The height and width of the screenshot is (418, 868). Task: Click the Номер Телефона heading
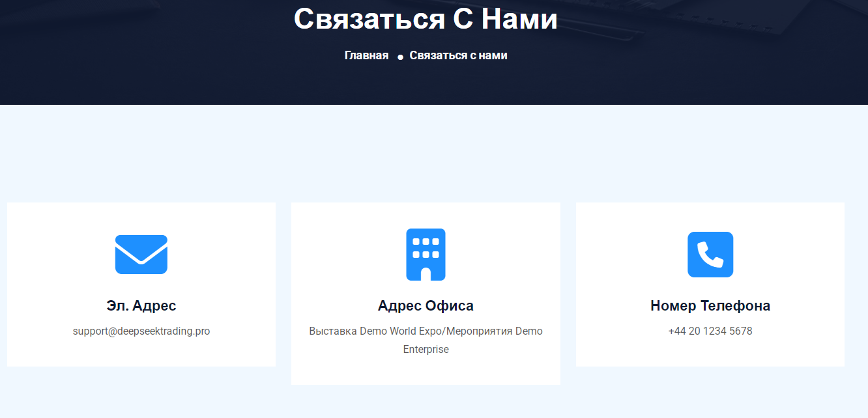[710, 305]
